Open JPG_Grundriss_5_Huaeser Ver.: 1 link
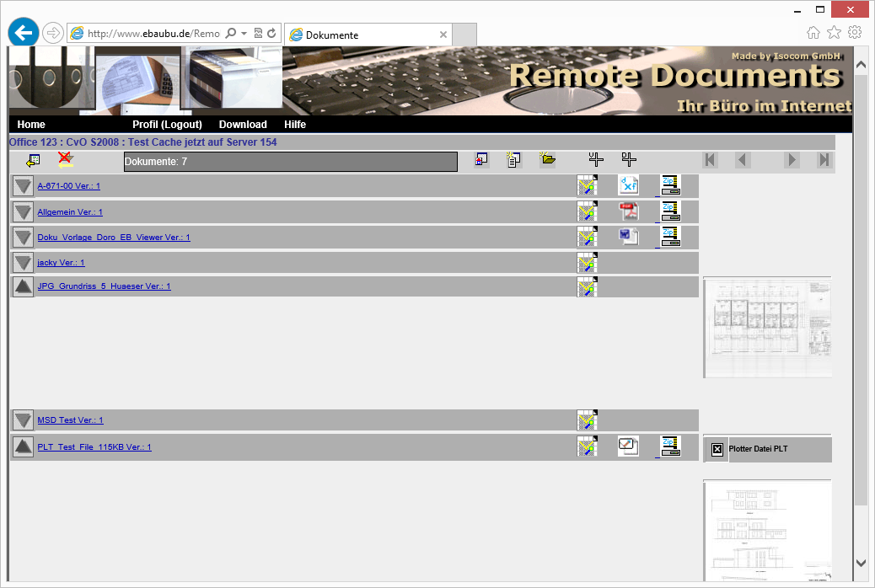The width and height of the screenshot is (875, 588). coord(104,286)
